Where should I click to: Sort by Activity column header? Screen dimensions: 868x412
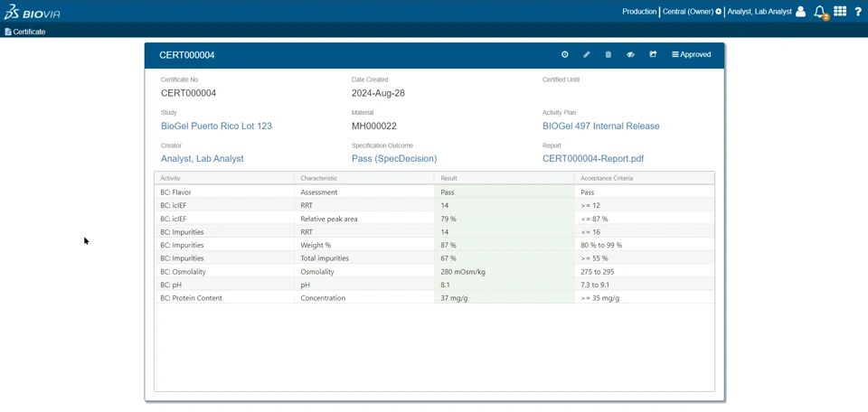[224, 178]
